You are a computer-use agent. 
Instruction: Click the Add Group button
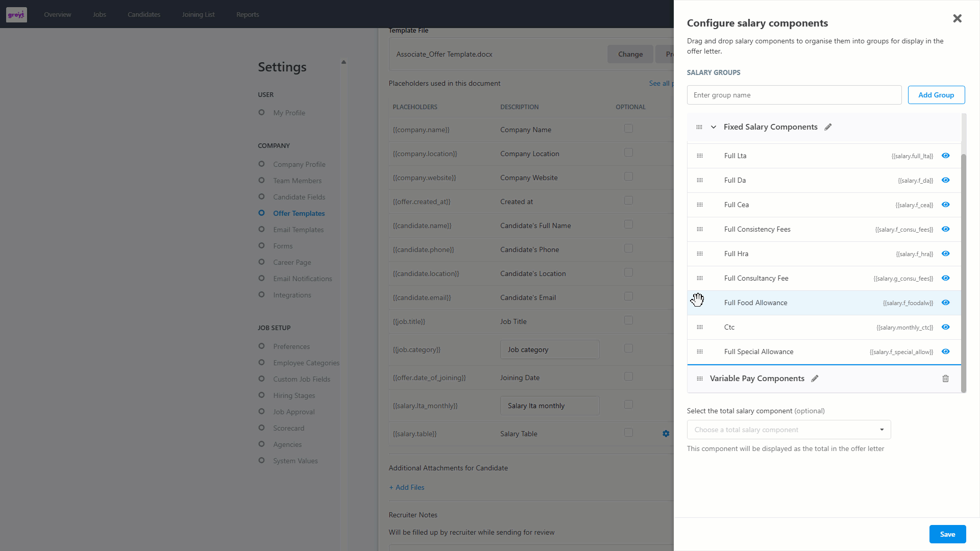(x=936, y=95)
